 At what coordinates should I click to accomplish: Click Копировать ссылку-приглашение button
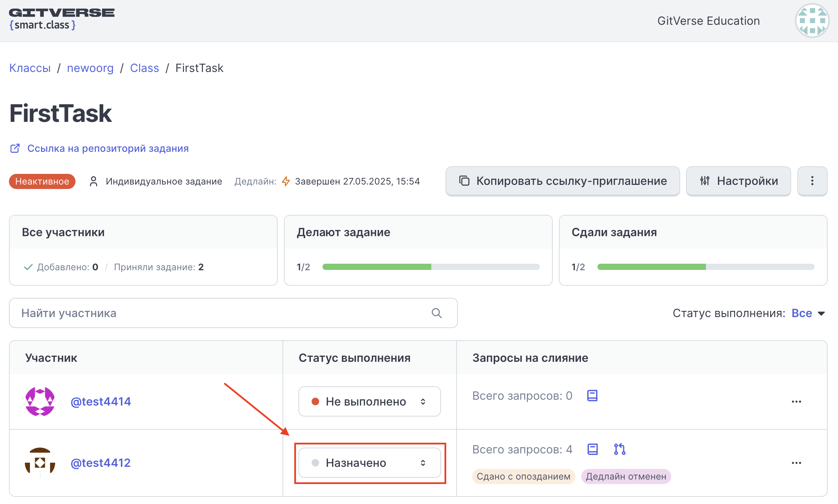pos(563,181)
